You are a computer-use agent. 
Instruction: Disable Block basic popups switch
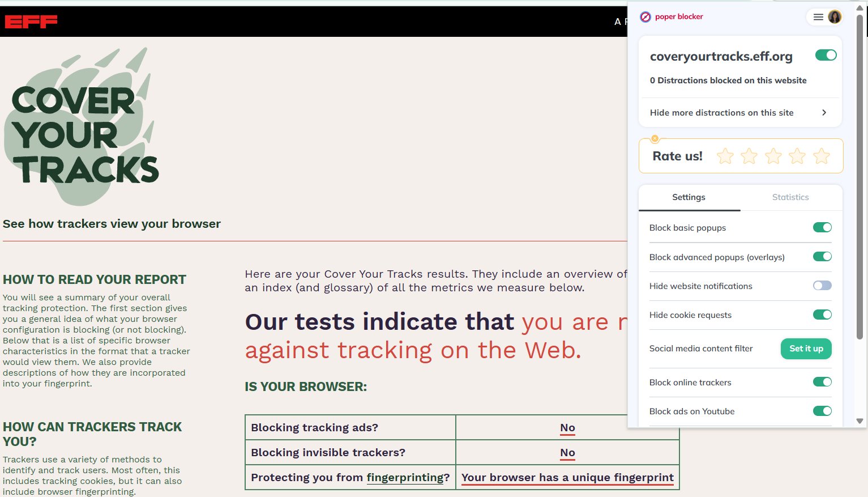point(823,227)
